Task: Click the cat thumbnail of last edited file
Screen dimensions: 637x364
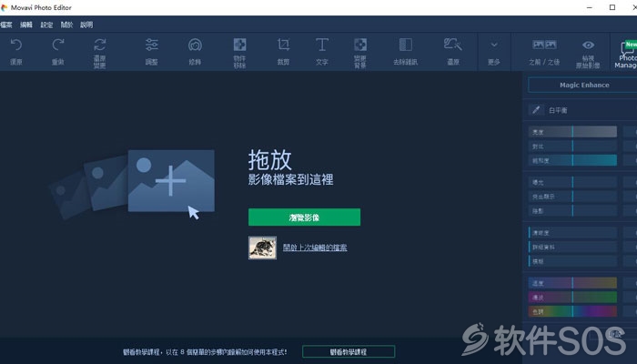Action: pyautogui.click(x=262, y=248)
